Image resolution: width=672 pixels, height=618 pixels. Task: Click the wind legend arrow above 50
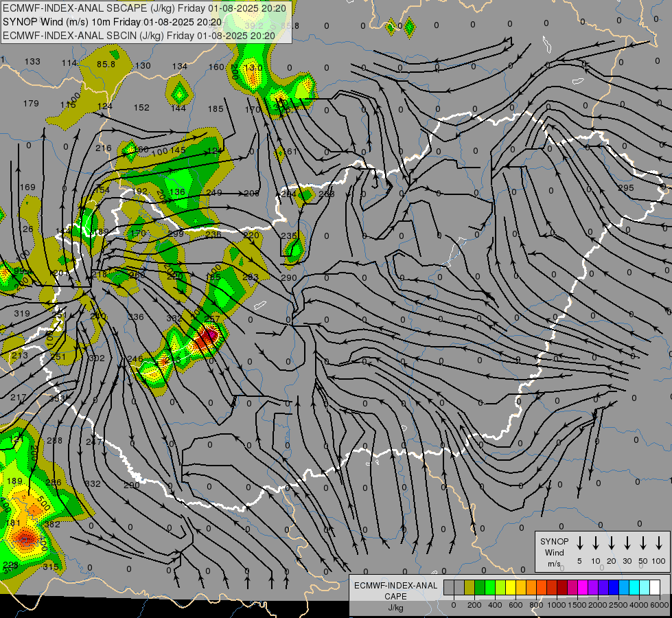[643, 543]
